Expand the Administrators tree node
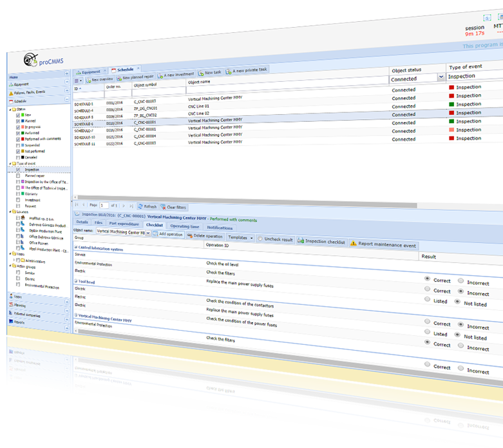The image size is (503, 448). coord(14,260)
